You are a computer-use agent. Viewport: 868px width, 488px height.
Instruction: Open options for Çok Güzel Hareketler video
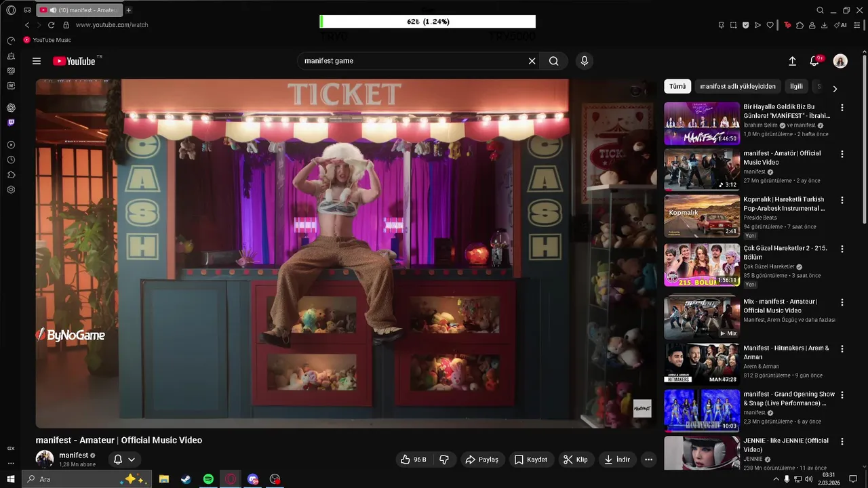tap(842, 249)
